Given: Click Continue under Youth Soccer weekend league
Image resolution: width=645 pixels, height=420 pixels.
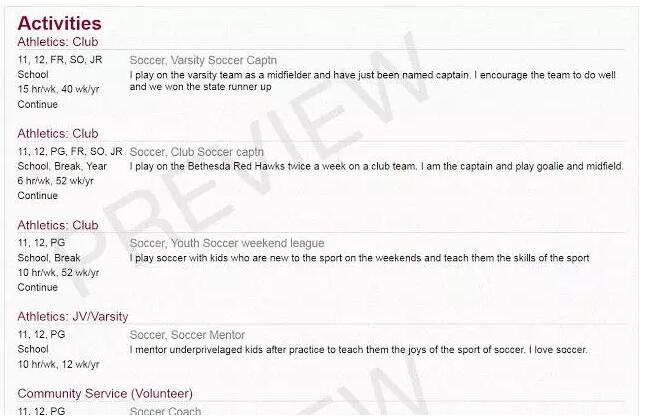Looking at the screenshot, I should (x=37, y=287).
